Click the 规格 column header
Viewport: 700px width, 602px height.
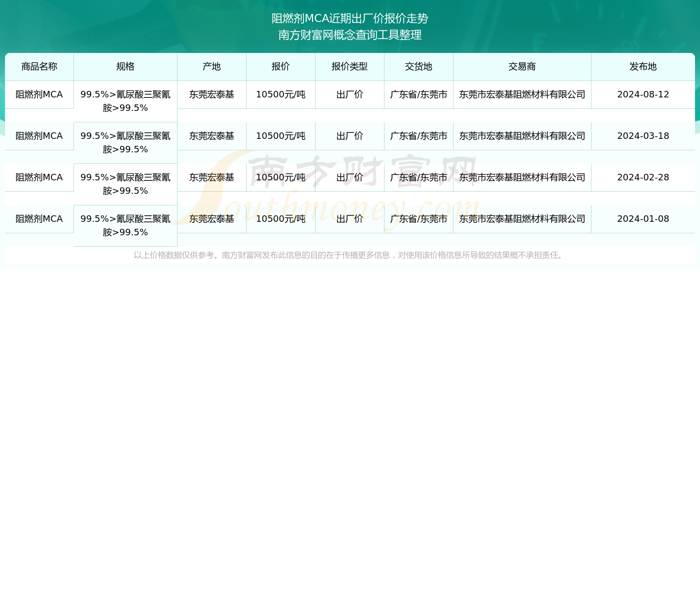125,66
